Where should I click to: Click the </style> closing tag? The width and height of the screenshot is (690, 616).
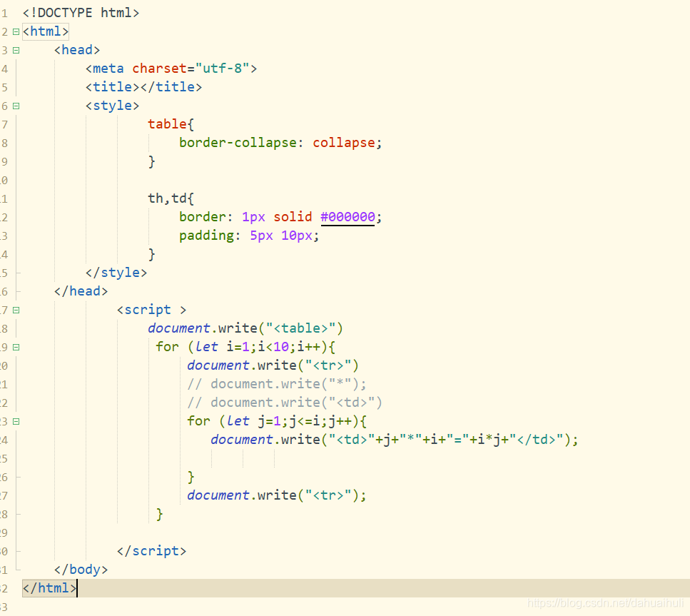[x=116, y=273]
